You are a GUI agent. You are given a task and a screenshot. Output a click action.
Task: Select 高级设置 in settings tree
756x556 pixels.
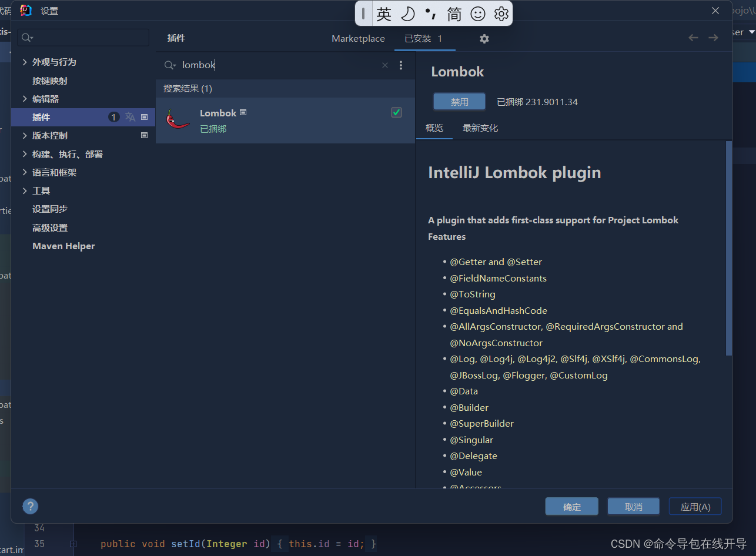click(x=50, y=227)
